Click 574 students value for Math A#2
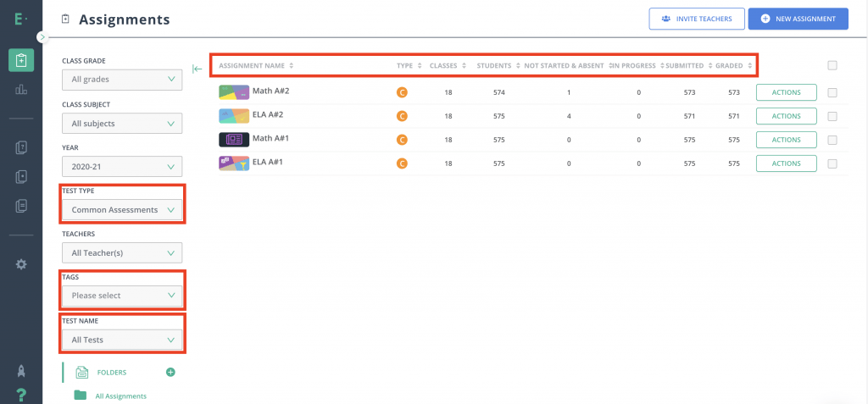Image resolution: width=868 pixels, height=404 pixels. (x=499, y=93)
